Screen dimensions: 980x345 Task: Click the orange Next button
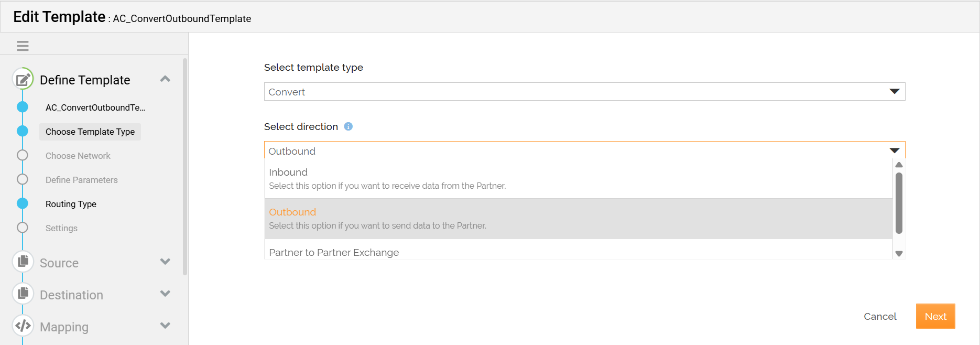[935, 316]
